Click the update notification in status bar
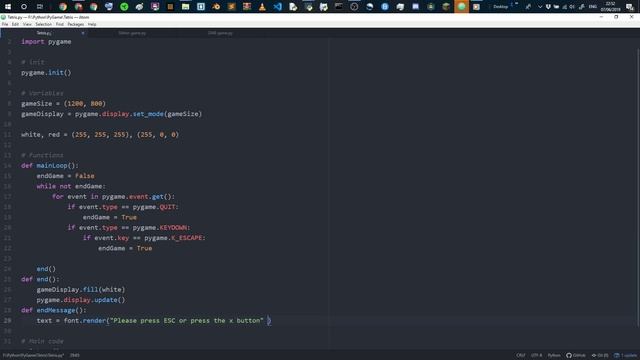 (626, 355)
